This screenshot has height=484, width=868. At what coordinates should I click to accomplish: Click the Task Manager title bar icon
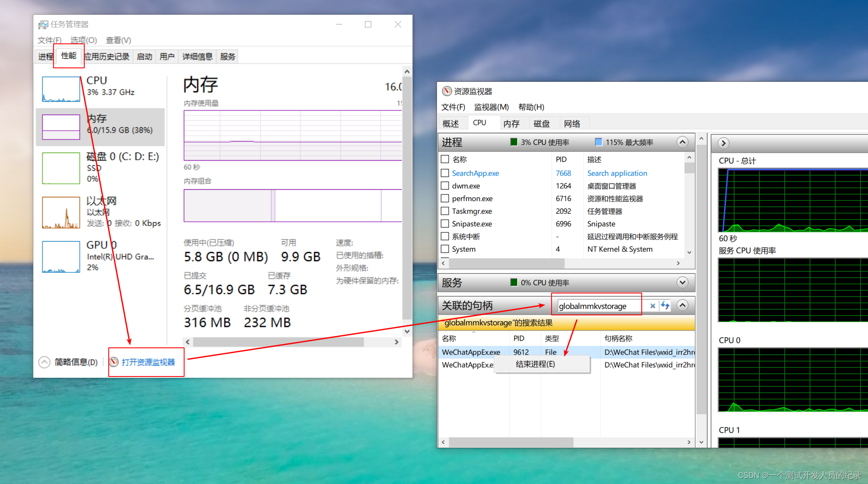tap(43, 24)
